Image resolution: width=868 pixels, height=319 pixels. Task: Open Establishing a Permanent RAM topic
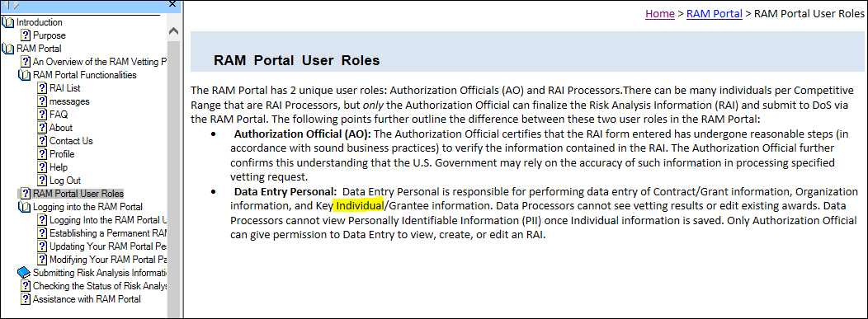coord(108,233)
